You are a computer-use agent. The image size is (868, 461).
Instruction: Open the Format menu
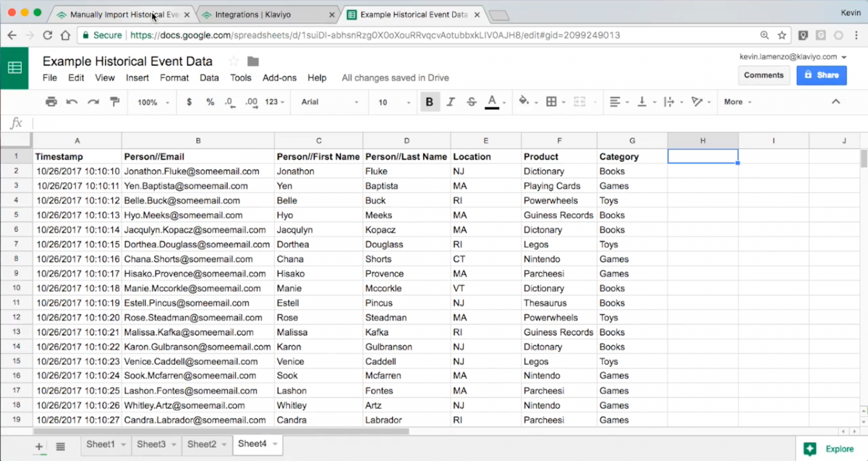click(174, 78)
